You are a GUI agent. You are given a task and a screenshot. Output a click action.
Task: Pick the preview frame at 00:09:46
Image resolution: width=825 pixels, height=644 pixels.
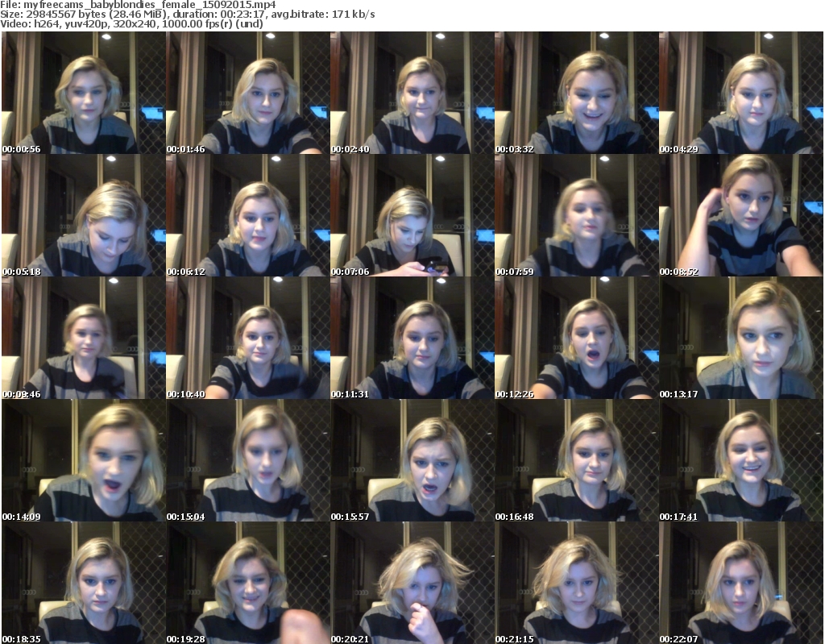[x=84, y=338]
